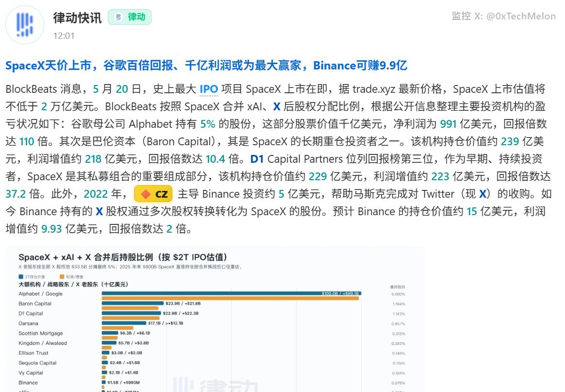Image resolution: width=565 pixels, height=392 pixels.
Task: Open the SpaceX shareholding chart image
Action: 216,319
